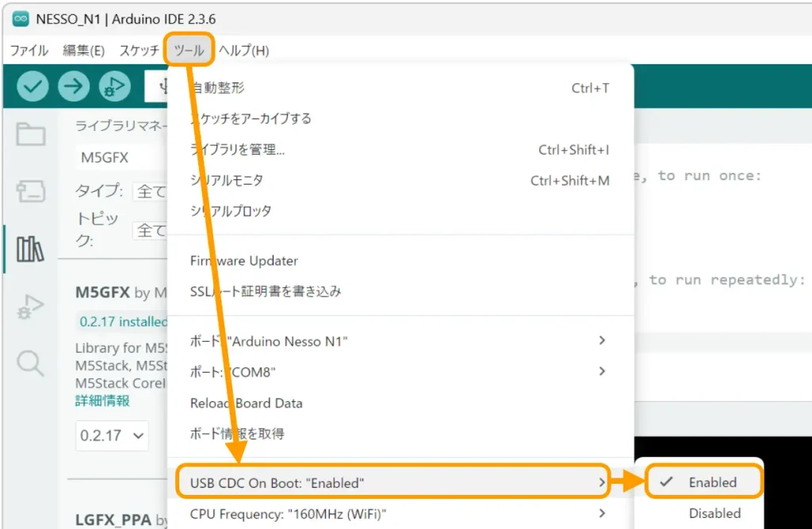812x529 pixels.
Task: Open the M5GFX version 0.2.17 dropdown
Action: tap(112, 436)
